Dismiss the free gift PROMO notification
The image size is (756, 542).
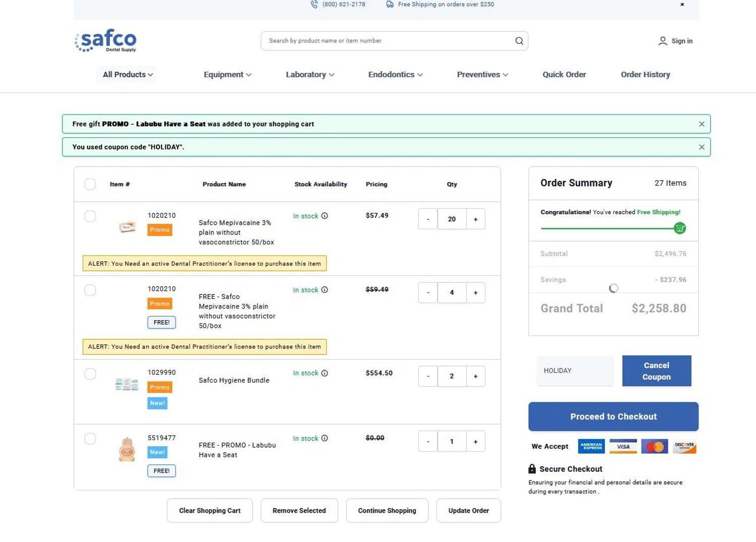click(702, 124)
